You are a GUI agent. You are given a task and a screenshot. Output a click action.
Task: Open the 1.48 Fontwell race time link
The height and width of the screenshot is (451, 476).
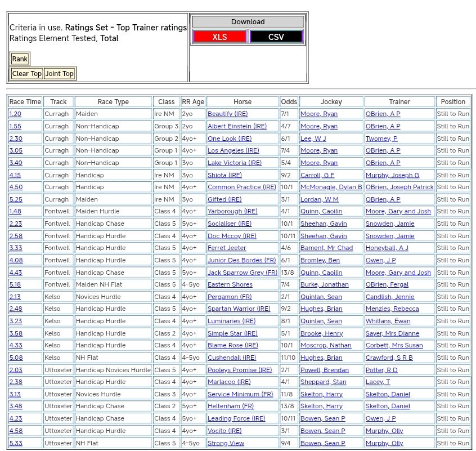coord(15,212)
